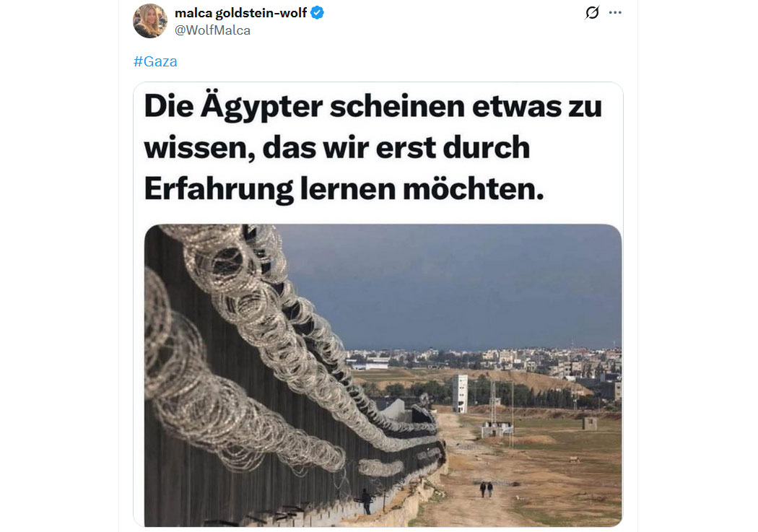Open malca goldstein-wolf's profile picture
Viewport: 758px width, 532px height.
(x=150, y=21)
